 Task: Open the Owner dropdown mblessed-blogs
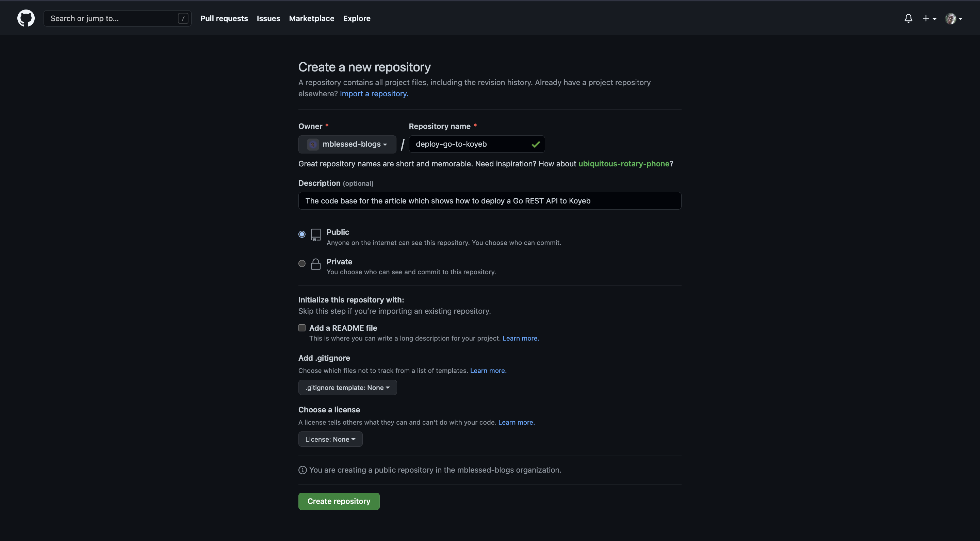347,144
